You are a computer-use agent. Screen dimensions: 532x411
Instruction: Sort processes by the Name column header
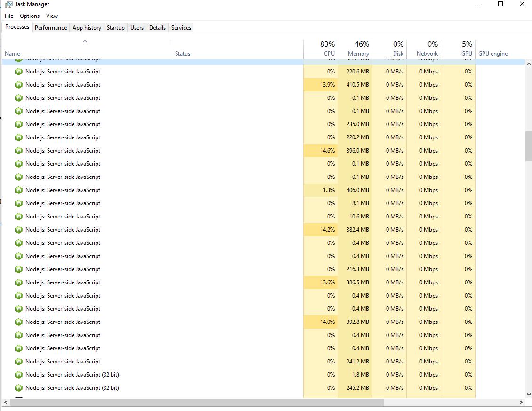87,49
